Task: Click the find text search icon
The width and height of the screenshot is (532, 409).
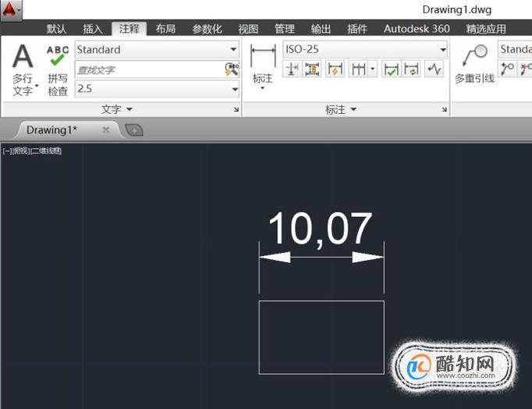Action: click(x=232, y=69)
